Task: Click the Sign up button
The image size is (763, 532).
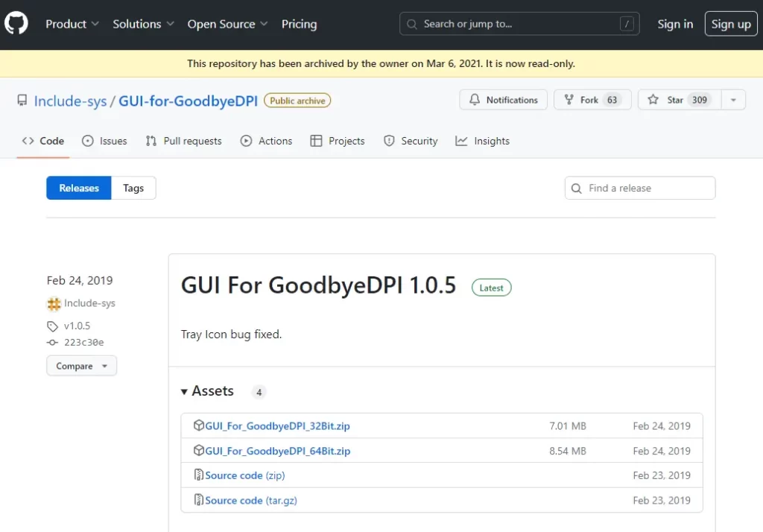Action: (x=731, y=24)
